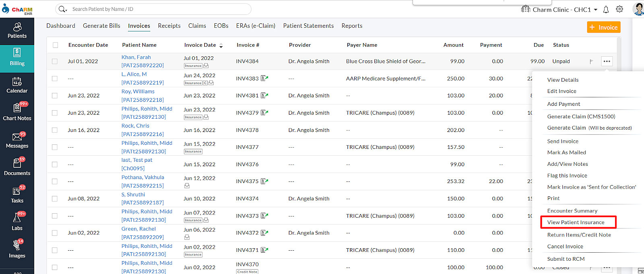Click the three-dot menu for INV4384
Screen dimensions: 644x274
[x=607, y=62]
